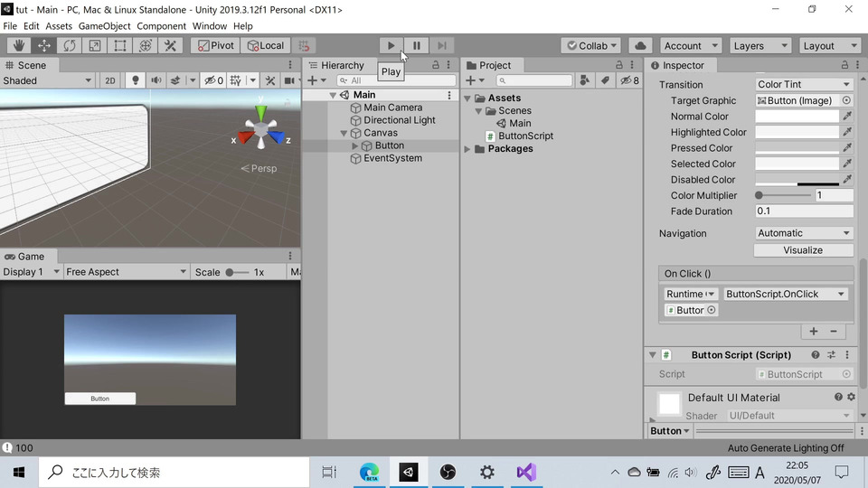Open the Window menu

209,26
